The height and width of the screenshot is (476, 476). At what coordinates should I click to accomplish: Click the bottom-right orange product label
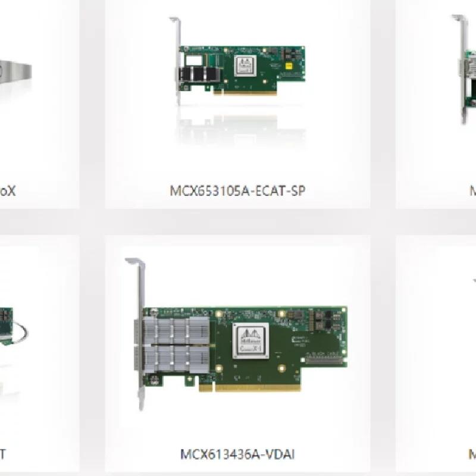click(x=472, y=455)
